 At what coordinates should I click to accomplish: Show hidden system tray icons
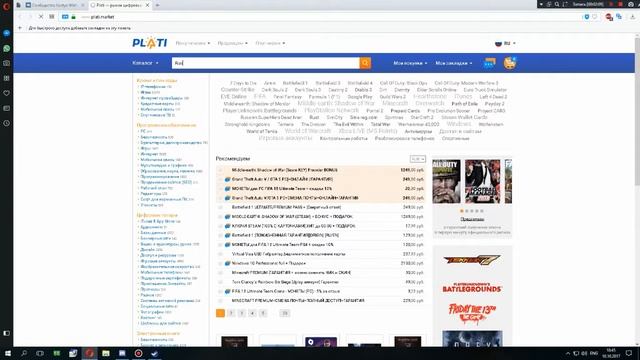click(568, 353)
